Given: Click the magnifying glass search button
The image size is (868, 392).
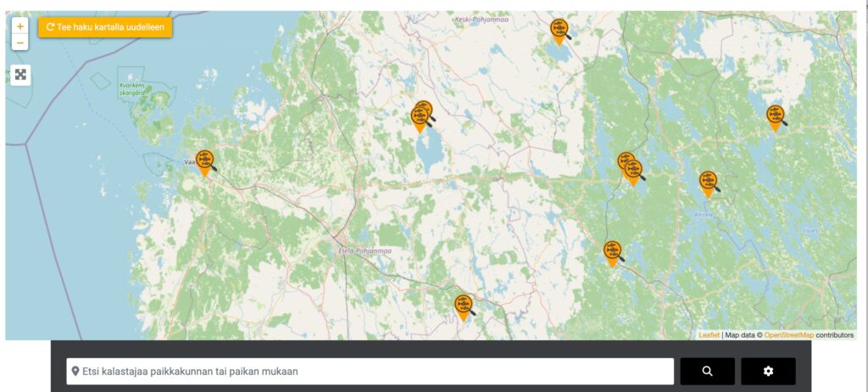Looking at the screenshot, I should point(707,372).
